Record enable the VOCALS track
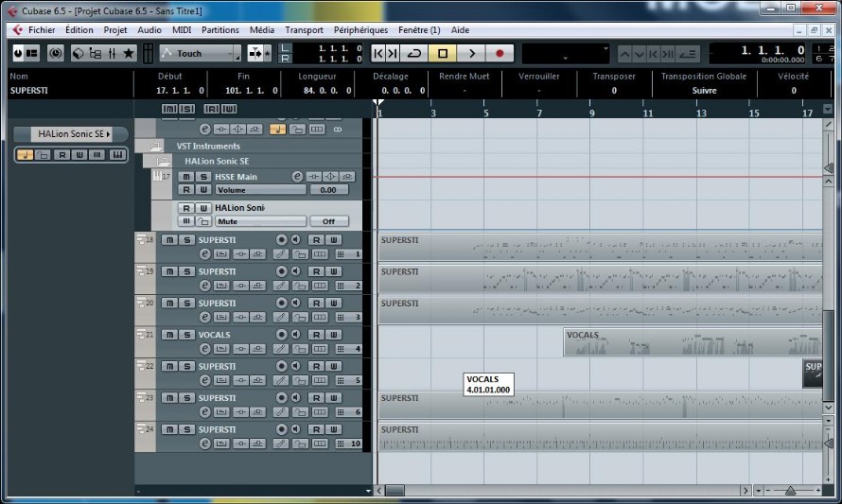 pyautogui.click(x=281, y=335)
